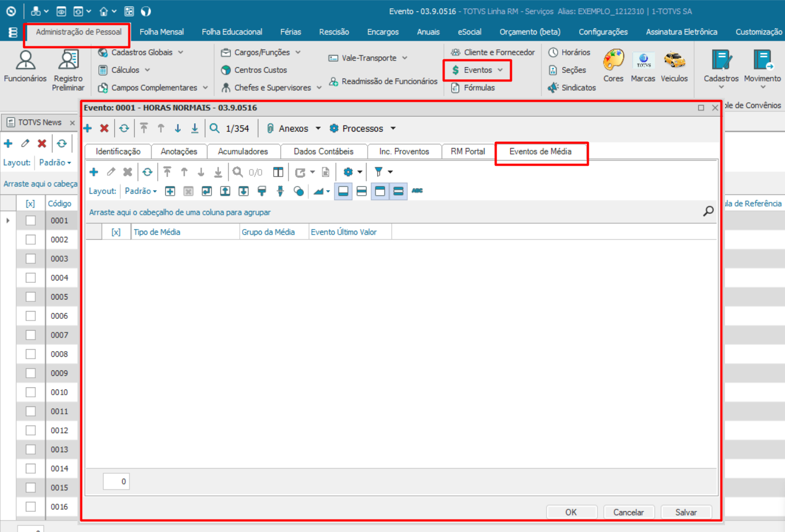
Task: Click the record count field showing 0
Action: coord(117,482)
